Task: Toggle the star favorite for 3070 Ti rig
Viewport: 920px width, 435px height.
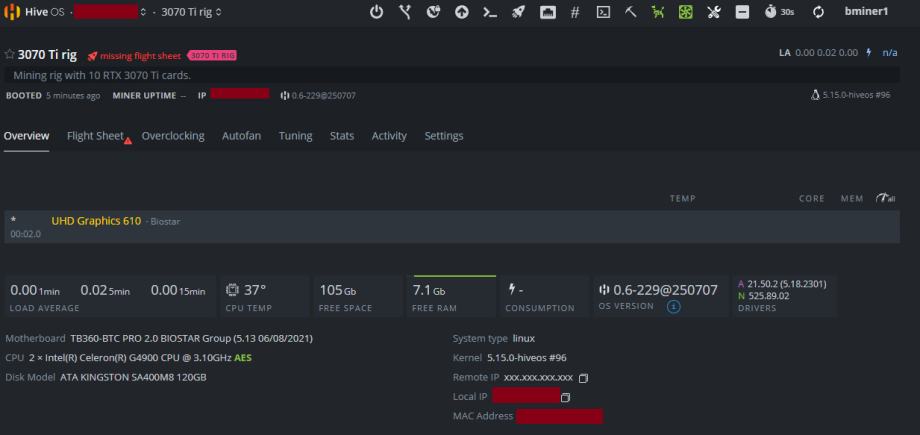Action: coord(10,54)
